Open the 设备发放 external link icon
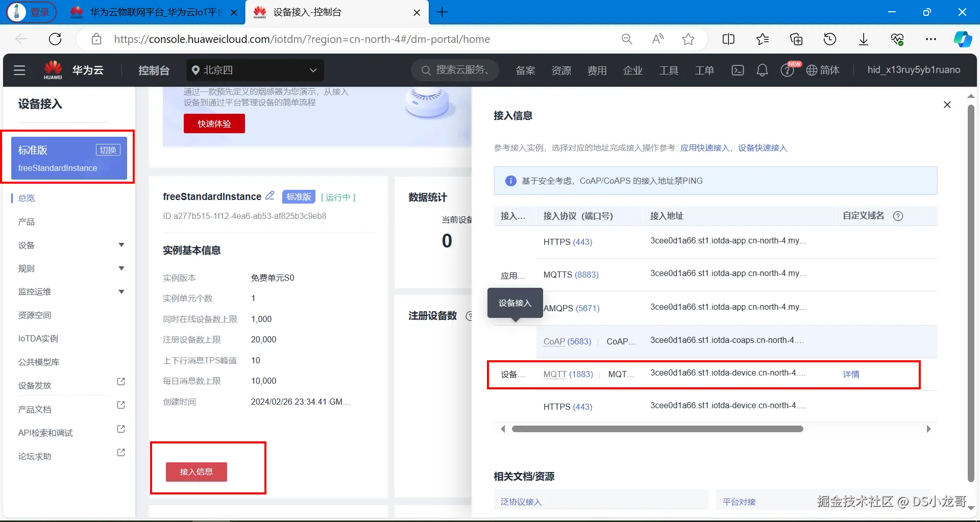 pos(121,382)
